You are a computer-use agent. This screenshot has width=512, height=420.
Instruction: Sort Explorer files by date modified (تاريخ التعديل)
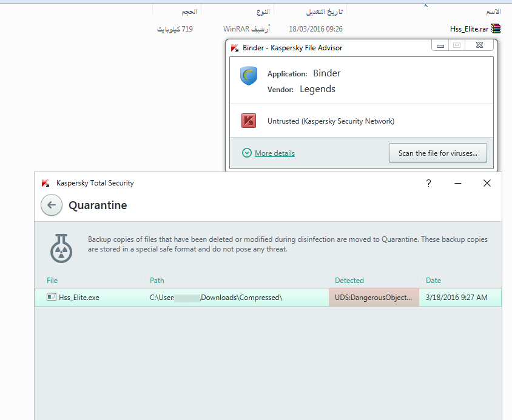(324, 12)
